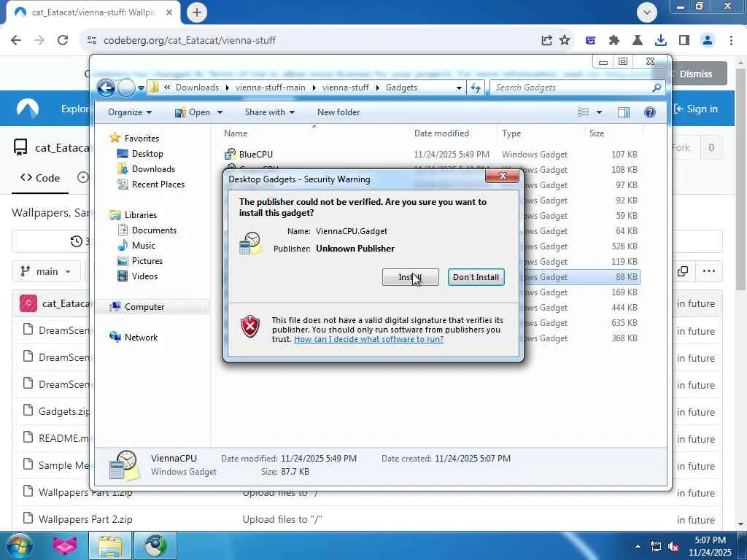This screenshot has height=560, width=747.
Task: Click Codeberg logo in site header
Action: pos(28,109)
